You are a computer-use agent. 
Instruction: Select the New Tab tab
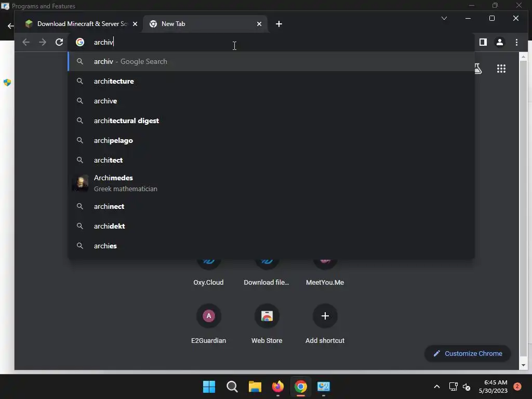click(x=205, y=24)
